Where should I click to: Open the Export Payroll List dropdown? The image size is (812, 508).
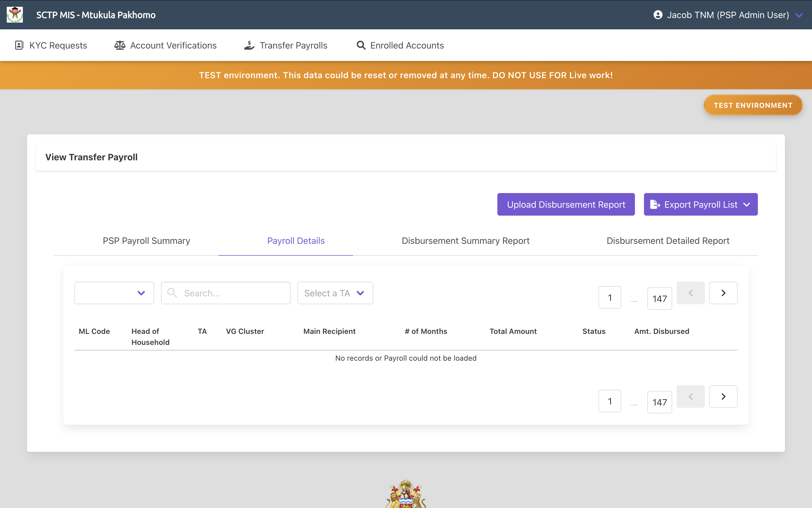click(x=701, y=204)
